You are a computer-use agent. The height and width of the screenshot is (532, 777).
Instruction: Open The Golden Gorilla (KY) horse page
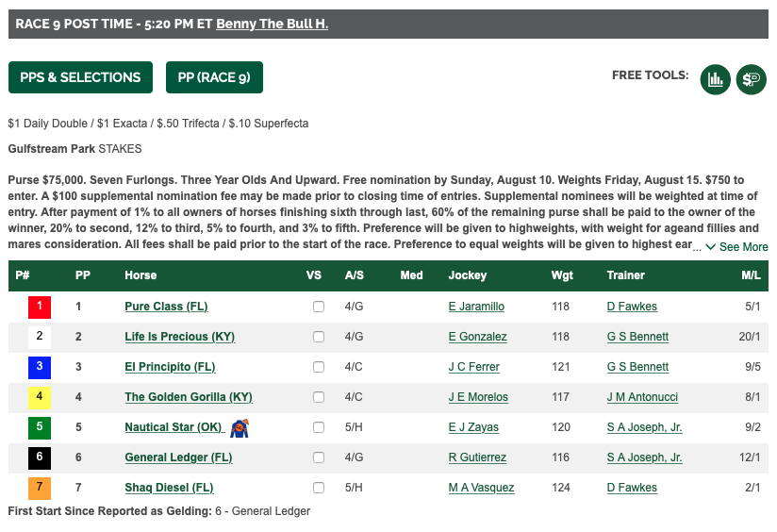tap(189, 397)
